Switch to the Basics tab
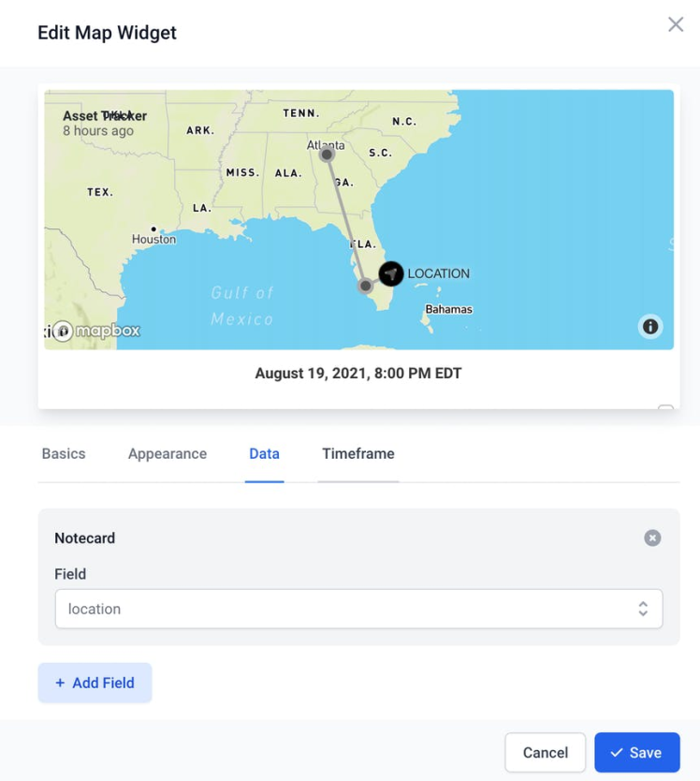Image resolution: width=700 pixels, height=781 pixels. point(64,453)
